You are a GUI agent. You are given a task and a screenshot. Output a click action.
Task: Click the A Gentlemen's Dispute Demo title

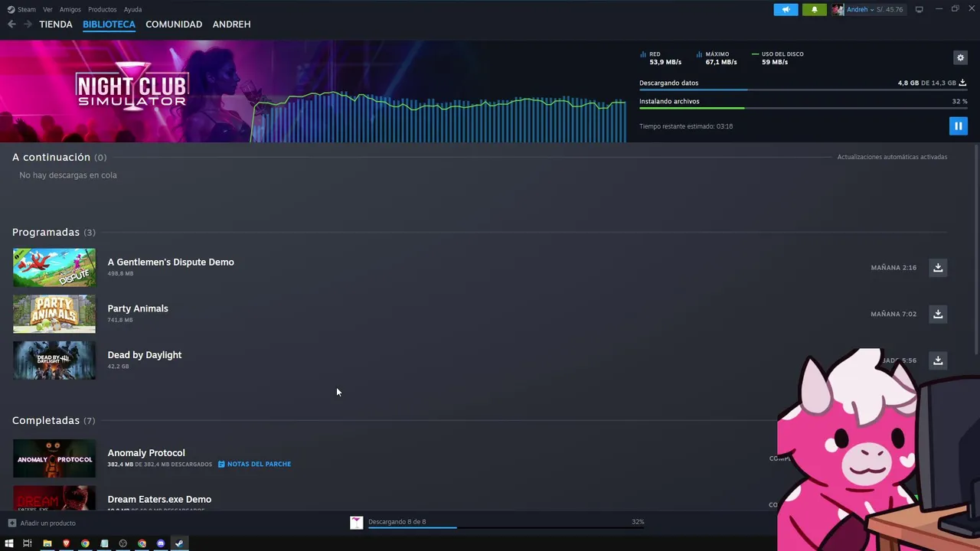tap(171, 262)
